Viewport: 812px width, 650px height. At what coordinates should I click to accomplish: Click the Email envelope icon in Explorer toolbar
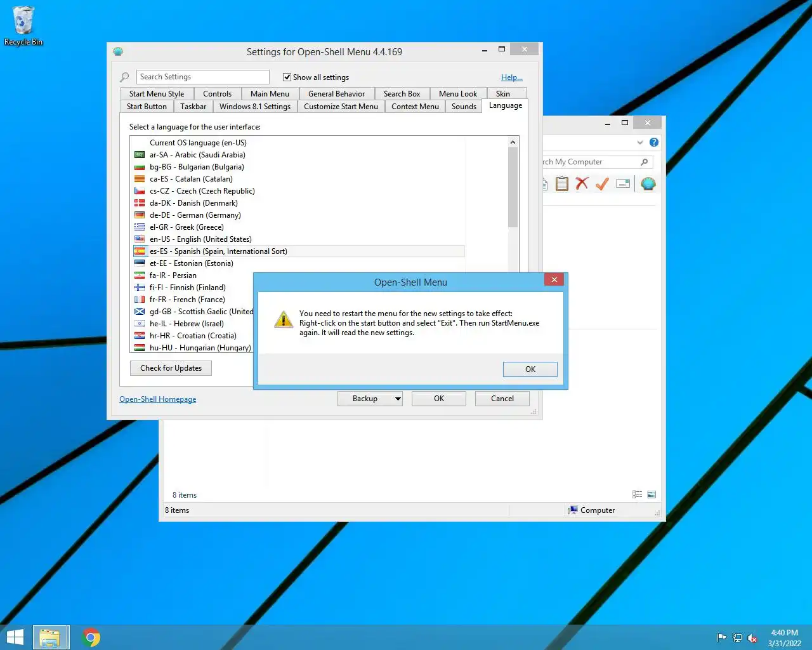coord(623,184)
